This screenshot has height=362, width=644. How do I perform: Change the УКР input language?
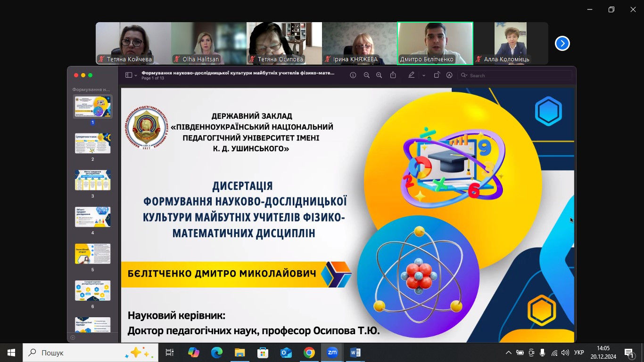[579, 353]
